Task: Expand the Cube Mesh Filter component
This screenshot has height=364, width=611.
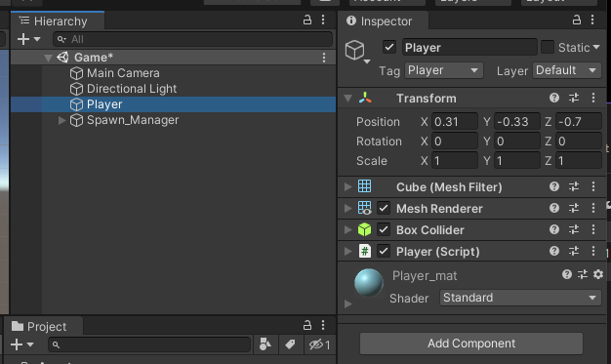Action: pyautogui.click(x=348, y=186)
